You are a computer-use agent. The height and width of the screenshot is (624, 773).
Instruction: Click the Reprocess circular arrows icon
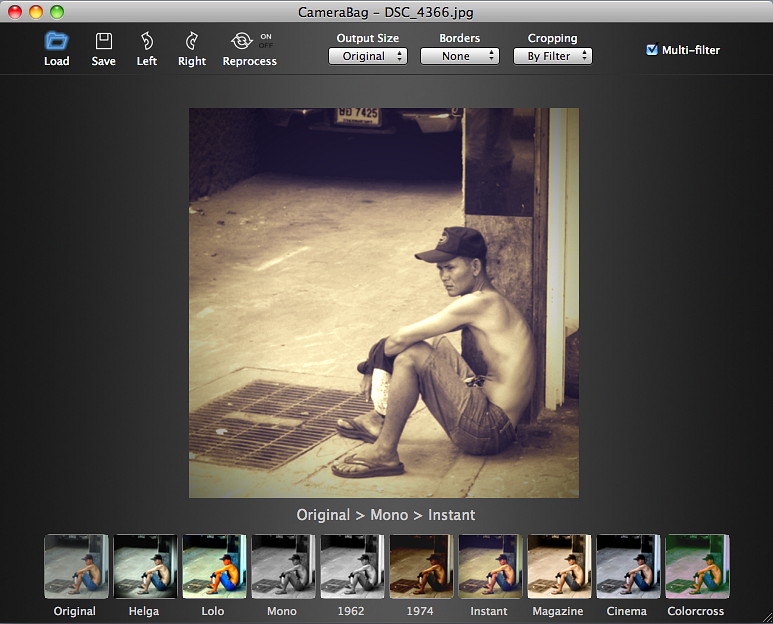point(242,41)
